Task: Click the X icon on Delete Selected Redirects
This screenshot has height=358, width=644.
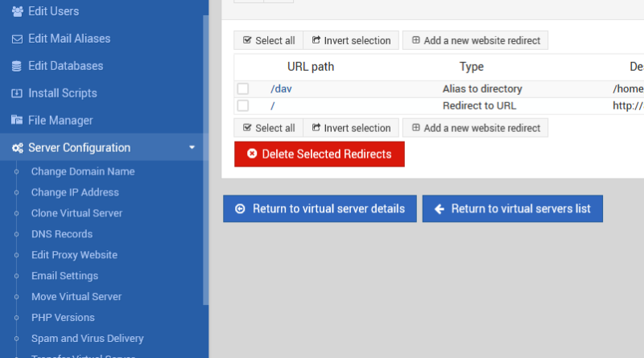Action: pos(252,154)
